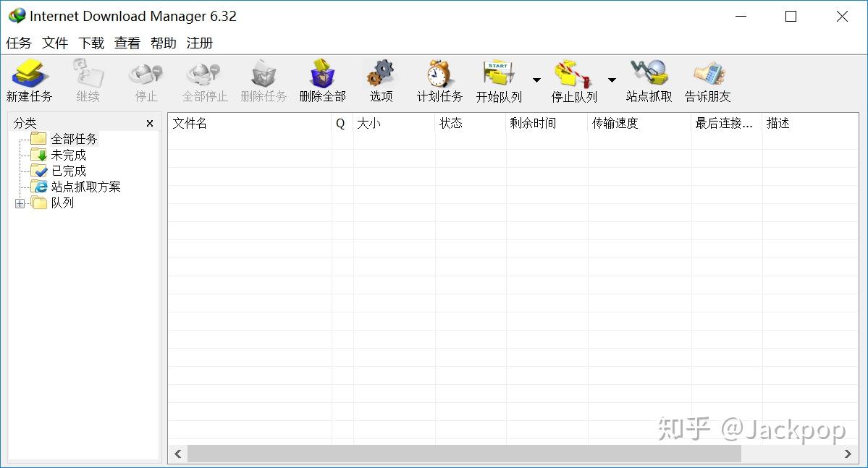The width and height of the screenshot is (868, 468).
Task: Sort by Q column header
Action: point(342,123)
